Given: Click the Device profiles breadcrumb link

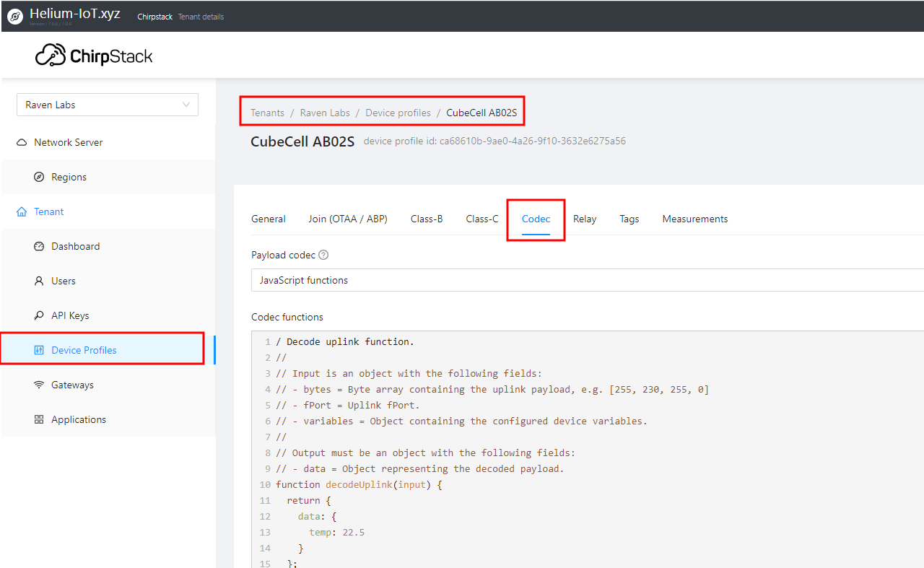Looking at the screenshot, I should click(x=398, y=113).
